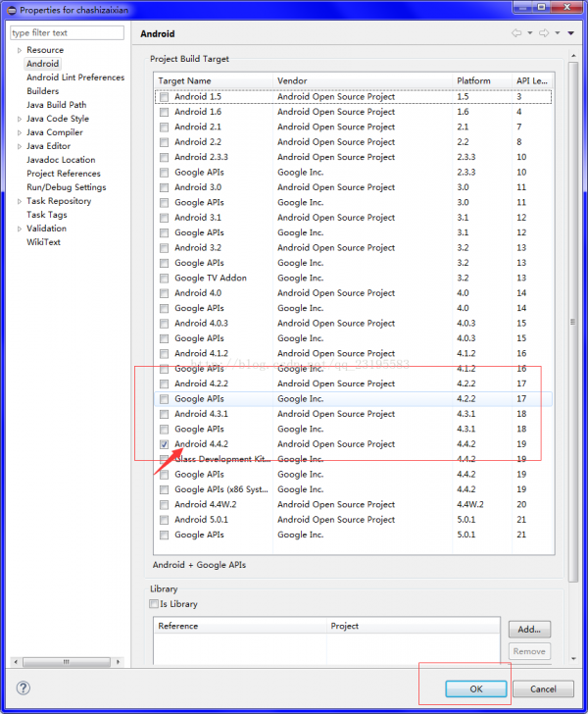Expand the Java Code Style node
The image size is (588, 714).
pyautogui.click(x=20, y=119)
